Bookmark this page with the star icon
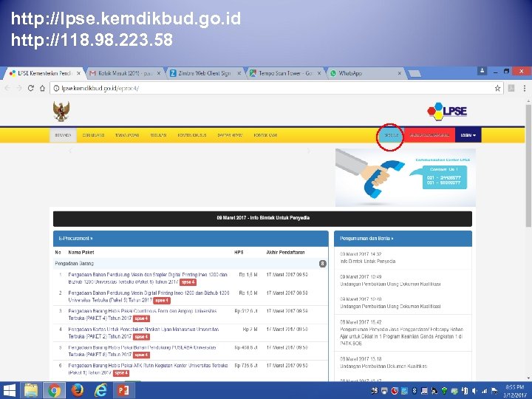Image resolution: width=532 pixels, height=399 pixels. pyautogui.click(x=497, y=88)
